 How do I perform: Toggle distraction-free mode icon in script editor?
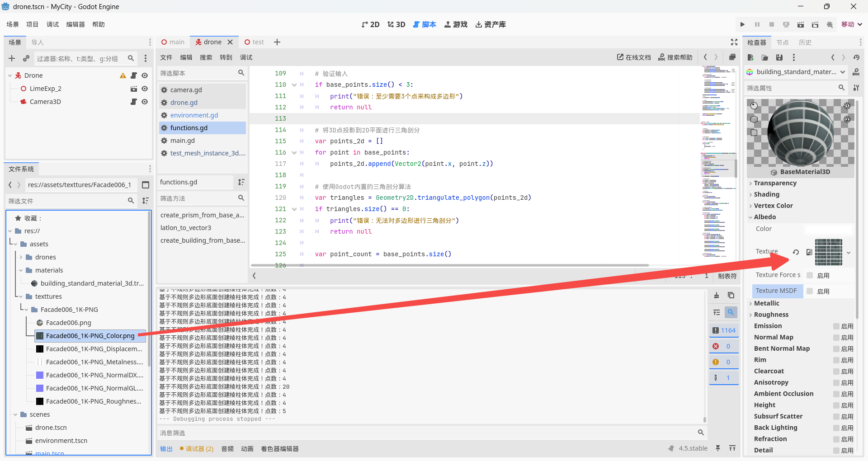pos(734,42)
